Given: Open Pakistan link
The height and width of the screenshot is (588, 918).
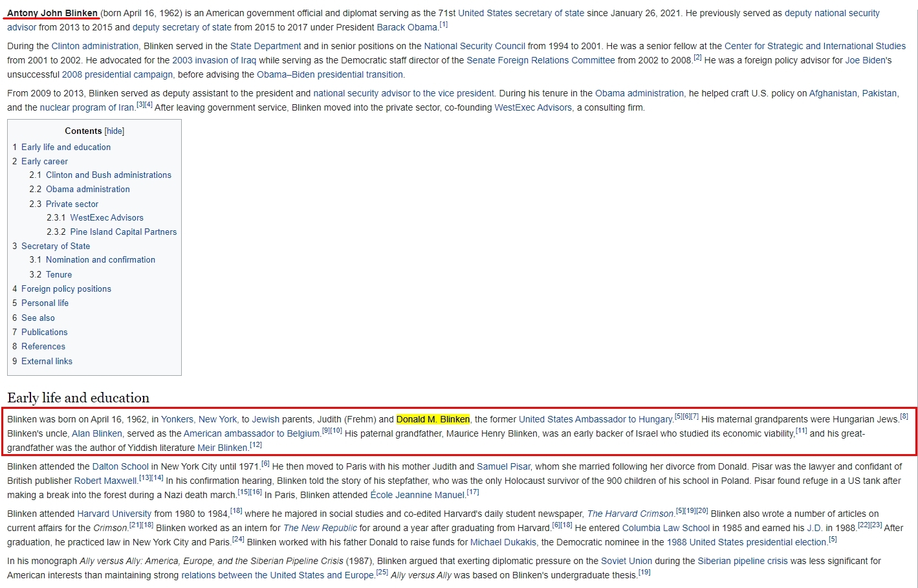Looking at the screenshot, I should click(879, 93).
